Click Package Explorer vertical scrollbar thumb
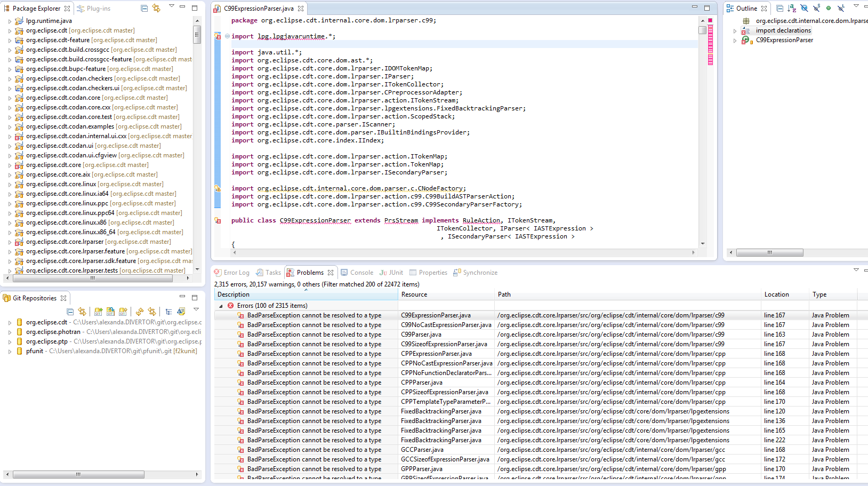This screenshot has height=486, width=868. [x=197, y=35]
